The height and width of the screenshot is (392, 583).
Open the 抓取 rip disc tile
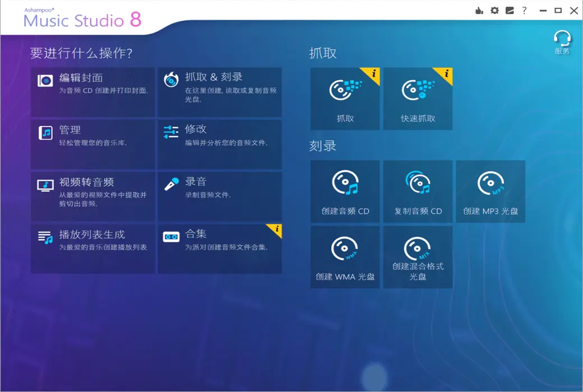click(345, 99)
